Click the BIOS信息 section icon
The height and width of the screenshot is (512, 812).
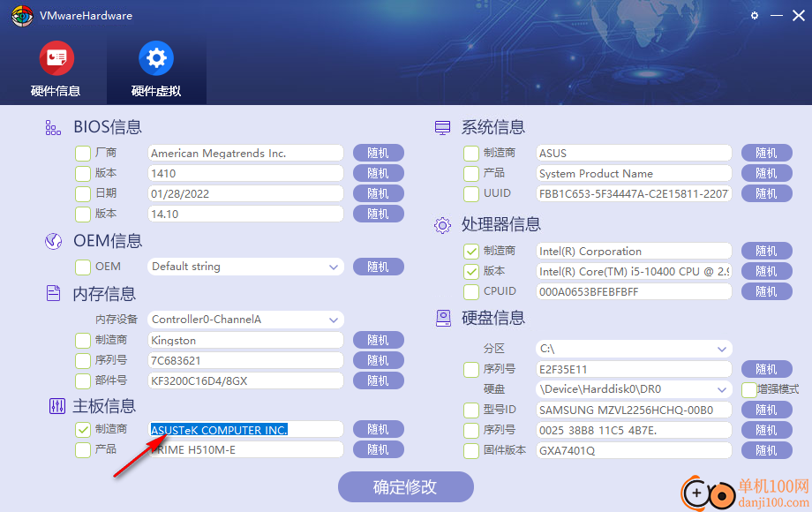pyautogui.click(x=53, y=127)
